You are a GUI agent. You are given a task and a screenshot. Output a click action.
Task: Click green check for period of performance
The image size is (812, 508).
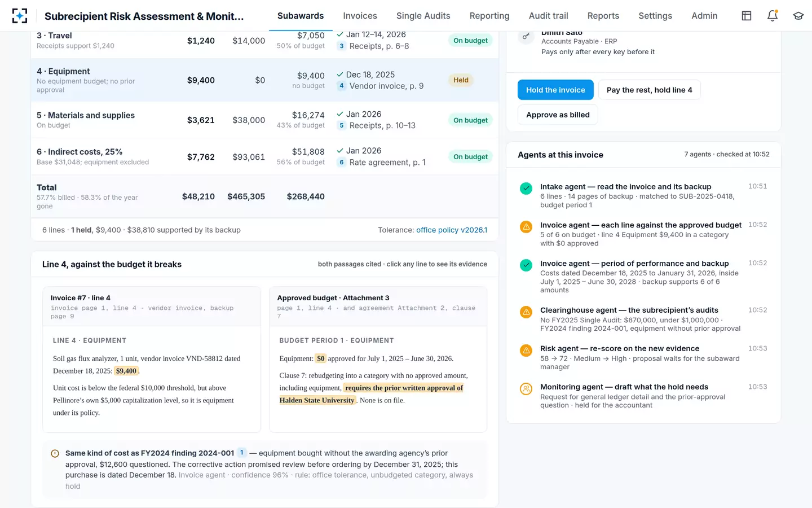point(526,265)
